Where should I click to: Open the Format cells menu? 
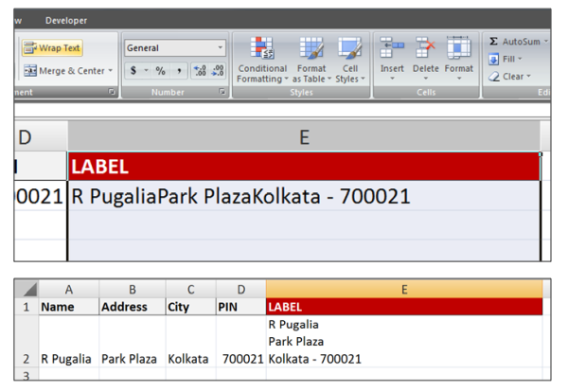click(459, 59)
